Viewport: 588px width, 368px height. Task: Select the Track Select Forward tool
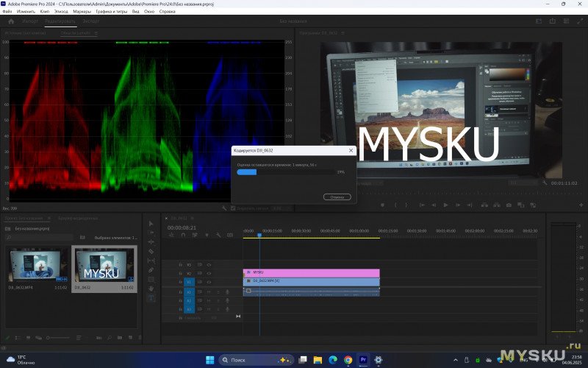tap(151, 233)
